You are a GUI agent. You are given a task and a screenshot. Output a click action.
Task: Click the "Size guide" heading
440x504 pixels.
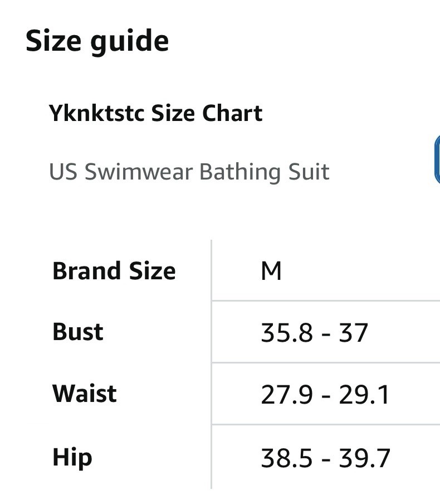[x=97, y=42]
